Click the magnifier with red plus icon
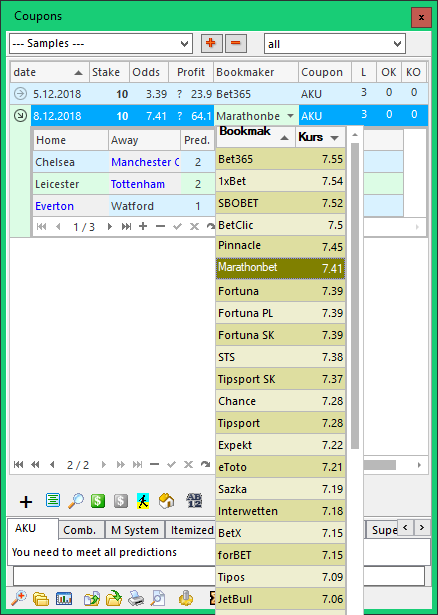Viewport: 438px width, 615px height. tap(18, 599)
